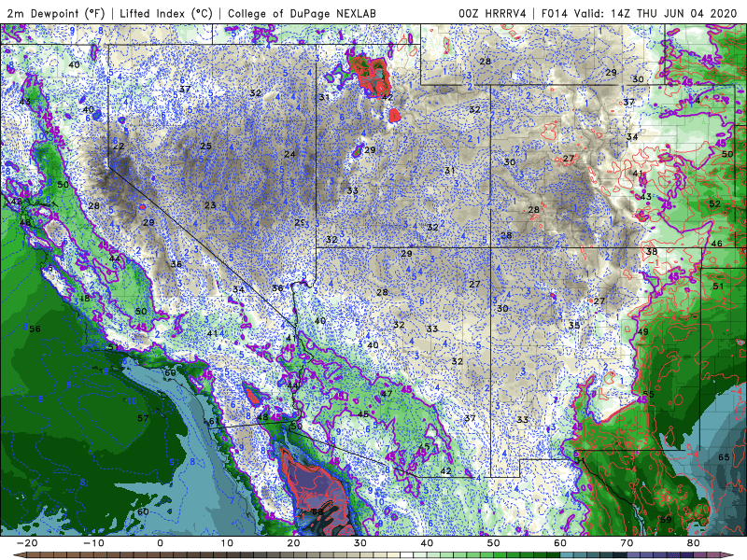This screenshot has width=747, height=560.
Task: Click the '46' dewpoint value on the map
Action: [716, 244]
